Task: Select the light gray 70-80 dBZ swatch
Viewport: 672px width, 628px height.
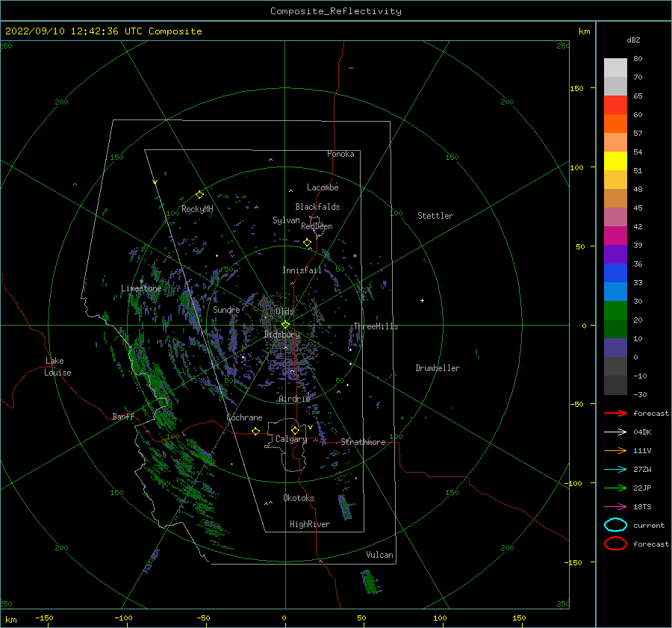Action: [615, 68]
